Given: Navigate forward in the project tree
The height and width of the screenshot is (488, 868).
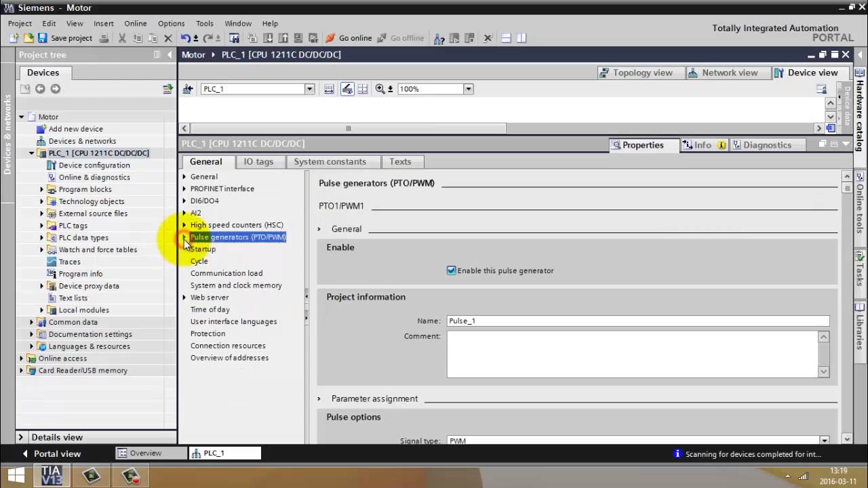Looking at the screenshot, I should pos(56,89).
